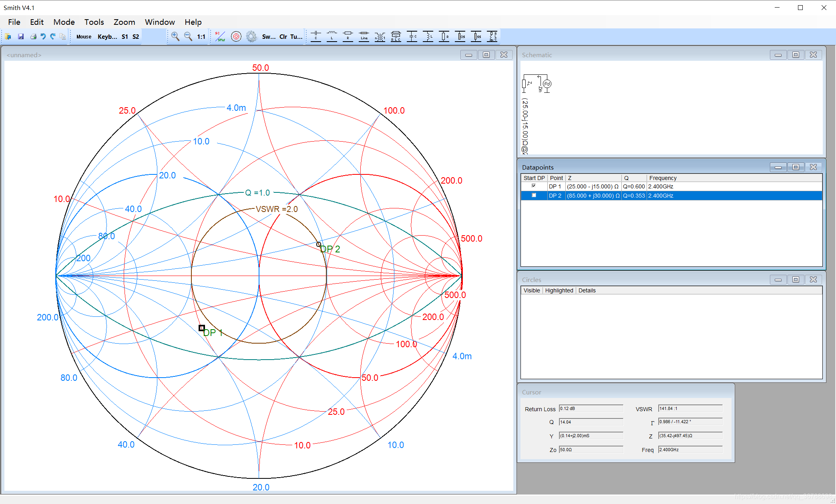
Task: Open the S-Plot toolbar icon
Action: click(x=220, y=36)
